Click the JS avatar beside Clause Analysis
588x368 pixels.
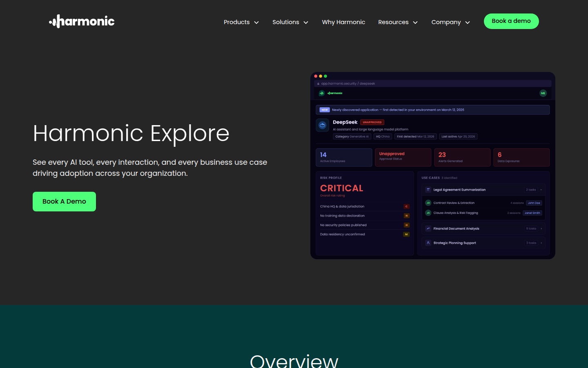pos(428,213)
